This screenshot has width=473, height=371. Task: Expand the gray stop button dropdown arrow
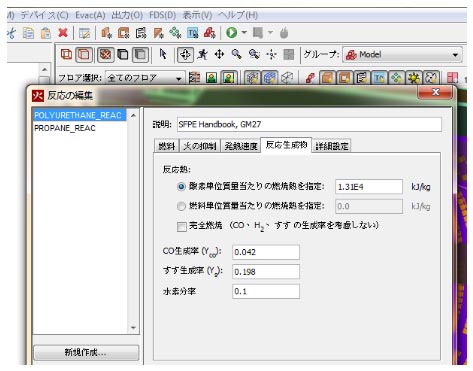tap(270, 33)
